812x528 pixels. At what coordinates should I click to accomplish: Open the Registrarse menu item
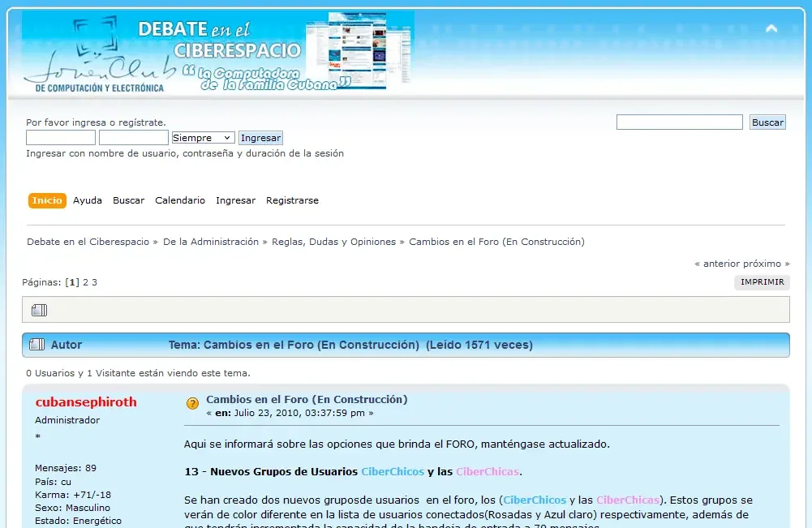pos(292,200)
